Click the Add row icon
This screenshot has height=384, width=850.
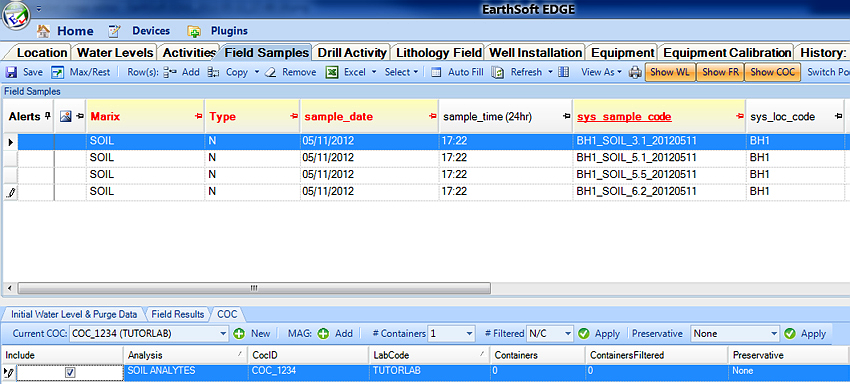[x=170, y=72]
